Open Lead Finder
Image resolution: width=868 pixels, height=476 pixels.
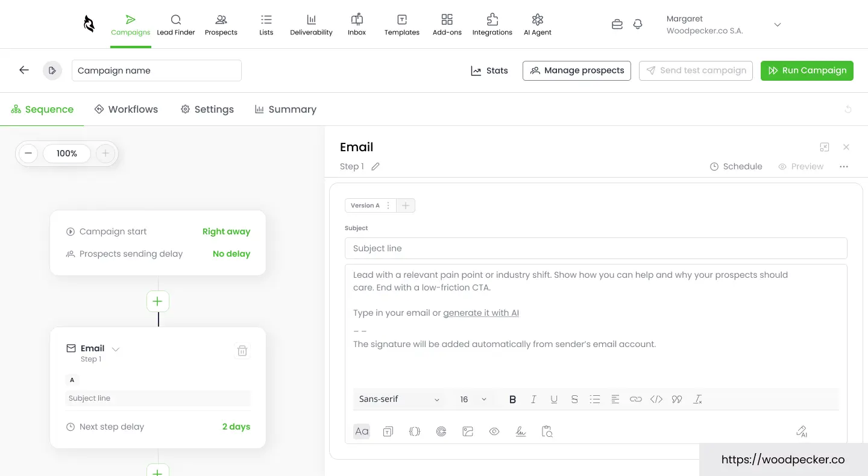tap(176, 25)
